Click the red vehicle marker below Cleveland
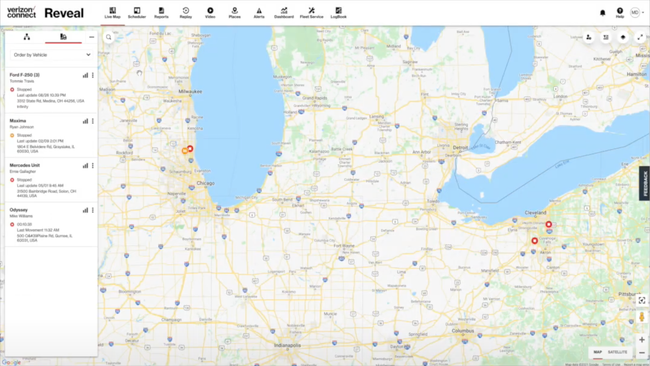The image size is (650, 366). 548,224
